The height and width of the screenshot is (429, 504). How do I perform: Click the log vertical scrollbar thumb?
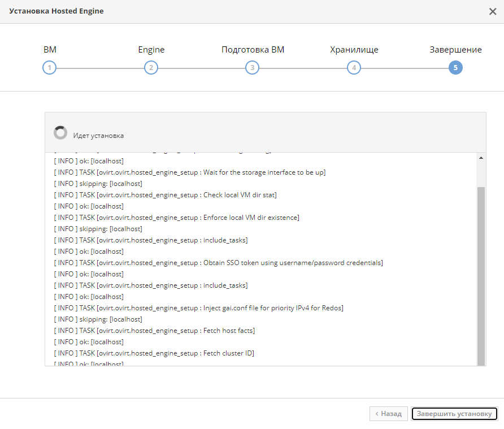pos(481,276)
